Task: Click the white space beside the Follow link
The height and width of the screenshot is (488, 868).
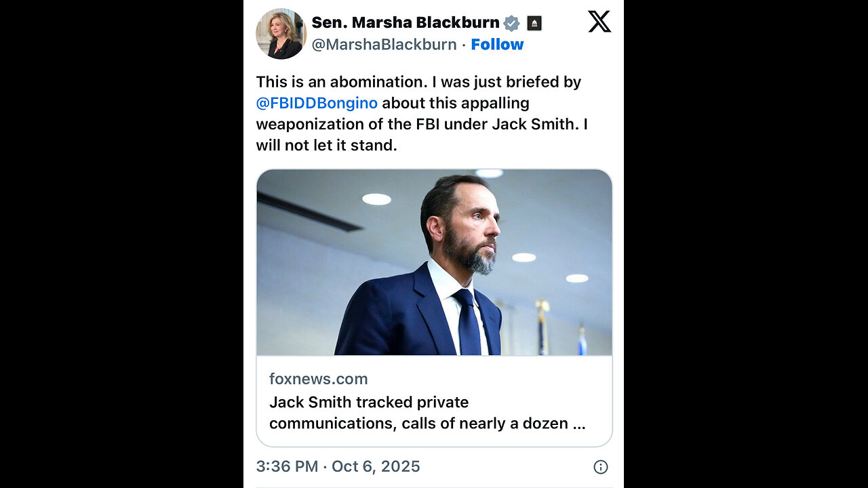Action: click(x=563, y=45)
